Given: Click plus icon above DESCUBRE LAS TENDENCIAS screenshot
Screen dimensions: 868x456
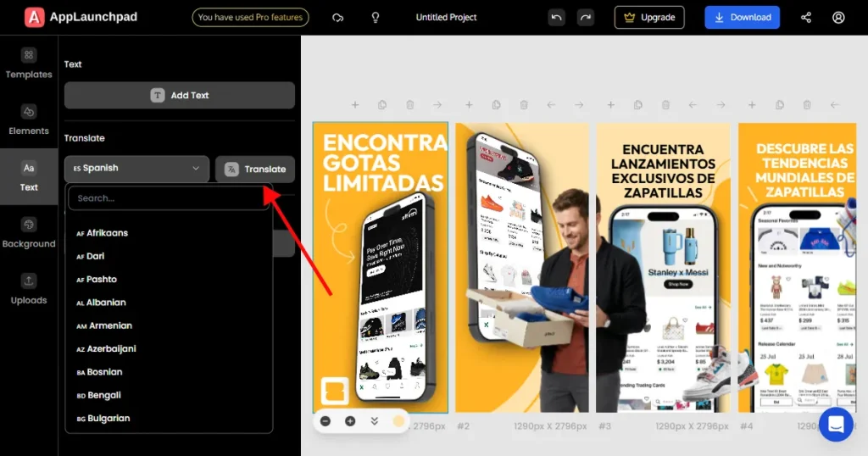Looking at the screenshot, I should tap(752, 104).
